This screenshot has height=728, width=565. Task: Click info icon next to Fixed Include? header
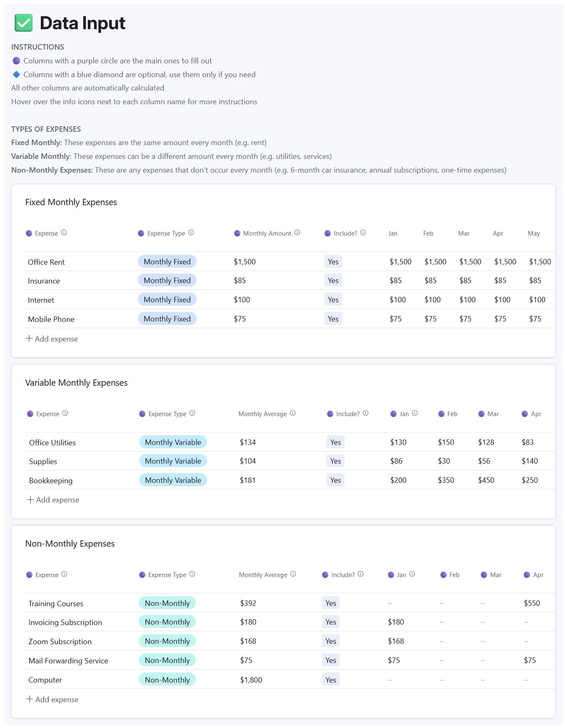pos(363,233)
